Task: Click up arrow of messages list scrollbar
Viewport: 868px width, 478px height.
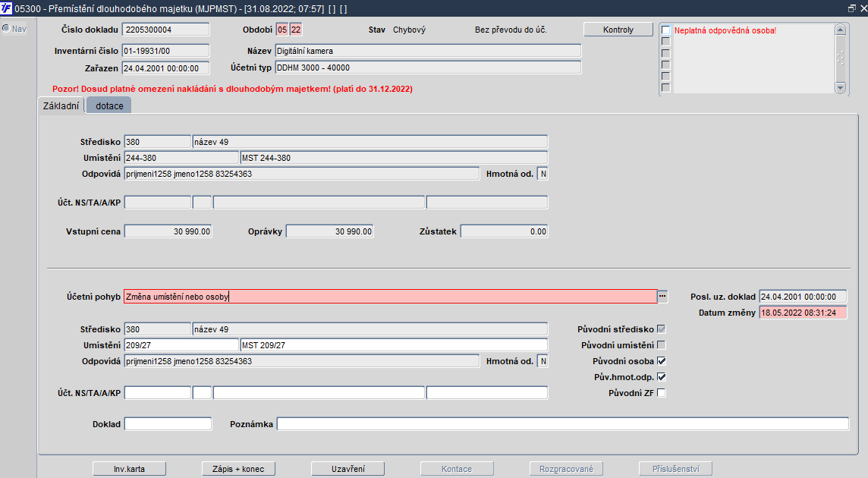Action: 841,30
